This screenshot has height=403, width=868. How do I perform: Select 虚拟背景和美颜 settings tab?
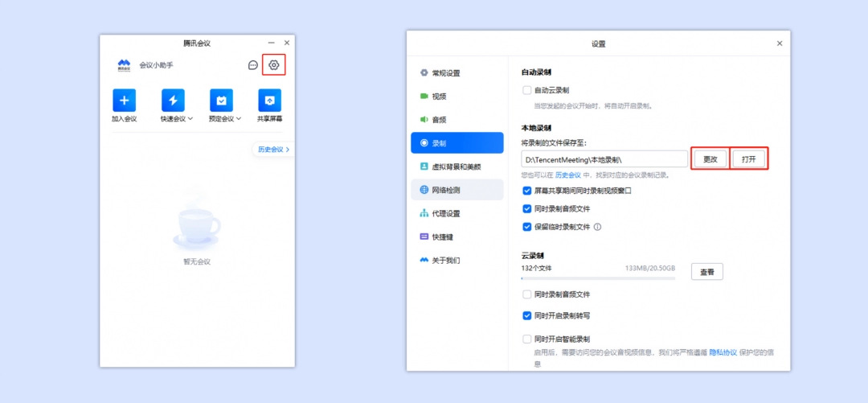coord(457,167)
